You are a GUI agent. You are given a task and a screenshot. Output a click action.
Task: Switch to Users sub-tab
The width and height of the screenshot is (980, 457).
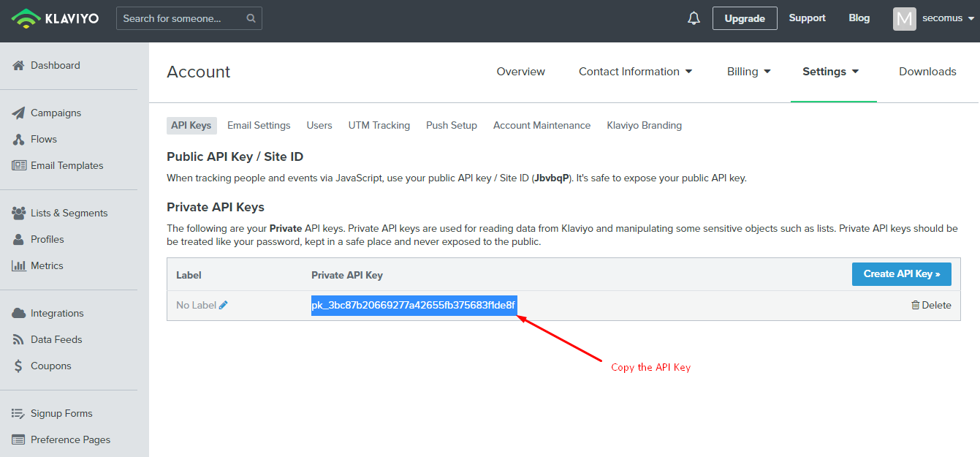319,126
